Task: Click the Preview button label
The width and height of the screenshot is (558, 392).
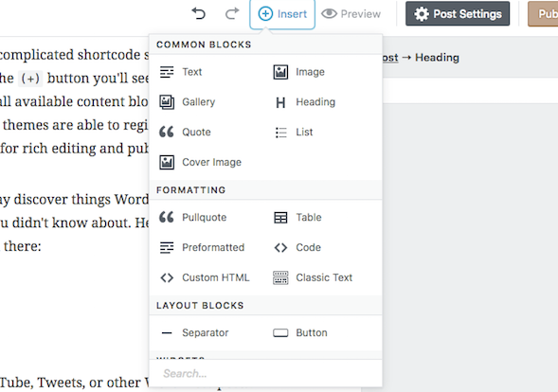Action: (x=361, y=14)
